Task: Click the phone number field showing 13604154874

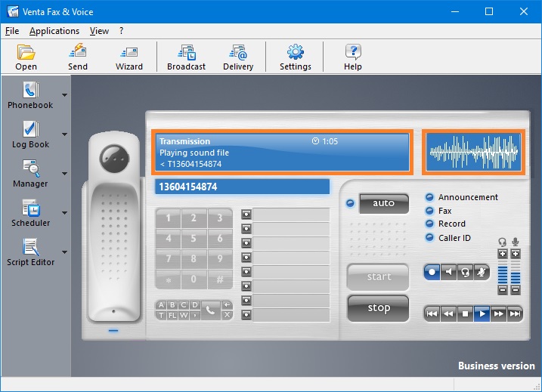Action: click(242, 187)
